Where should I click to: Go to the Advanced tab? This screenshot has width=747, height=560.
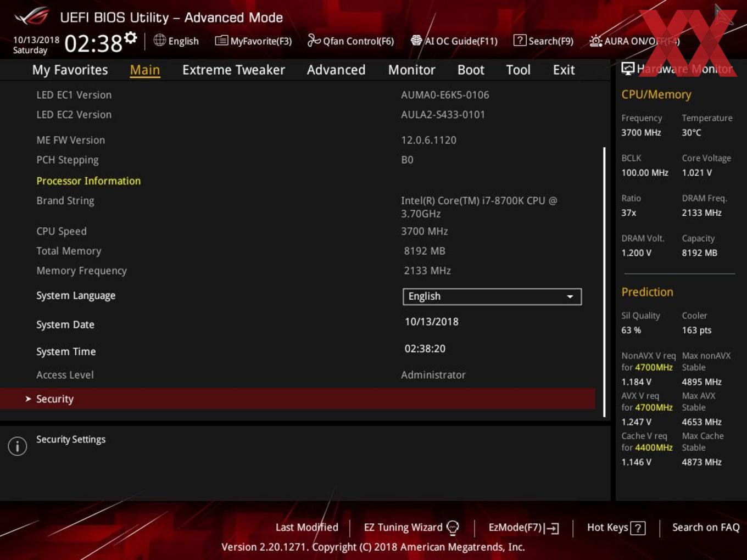pyautogui.click(x=336, y=70)
